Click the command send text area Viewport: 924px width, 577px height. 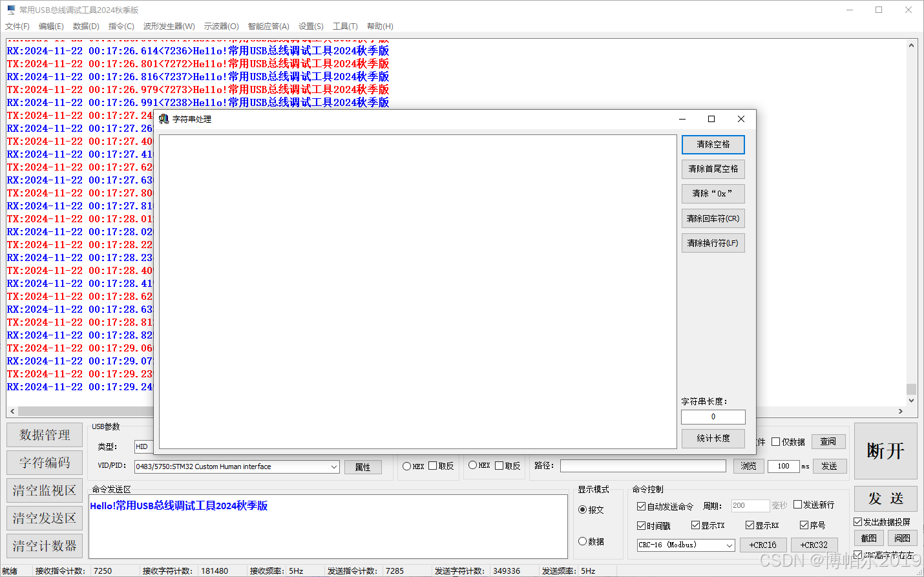tap(328, 527)
